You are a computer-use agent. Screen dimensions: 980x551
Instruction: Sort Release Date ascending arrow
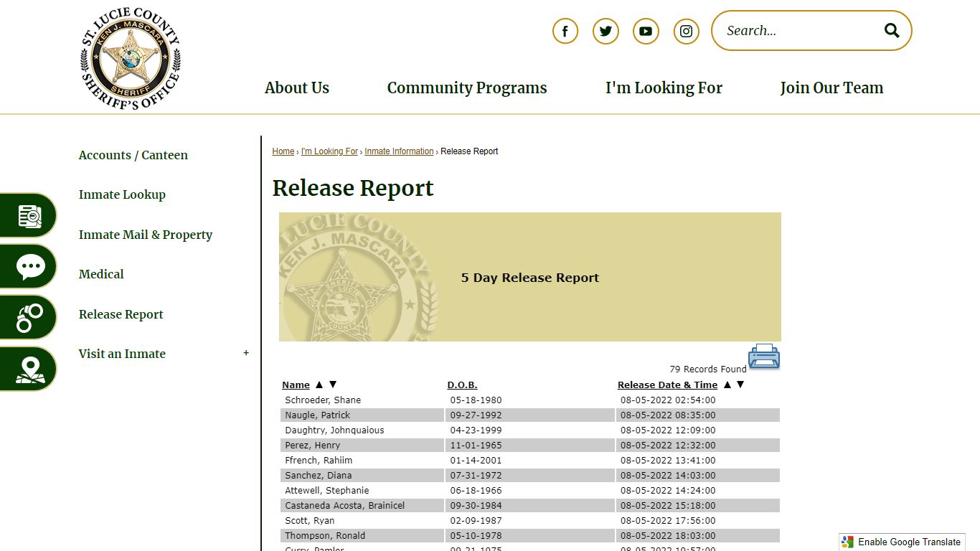(727, 385)
